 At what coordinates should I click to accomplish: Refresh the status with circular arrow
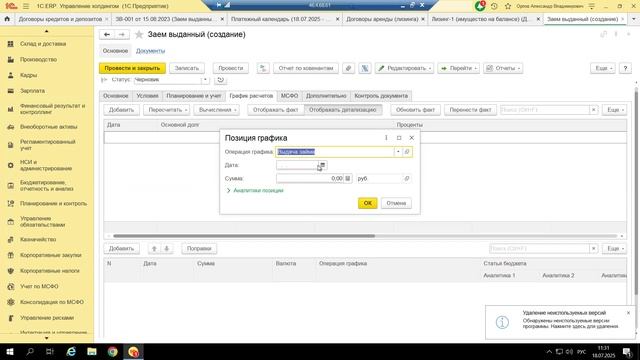[x=220, y=80]
